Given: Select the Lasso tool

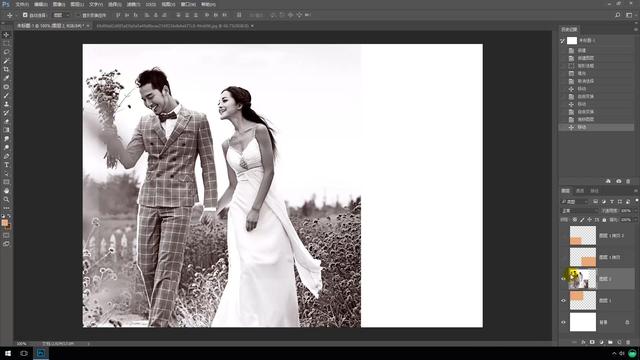Looking at the screenshot, I should (x=6, y=52).
